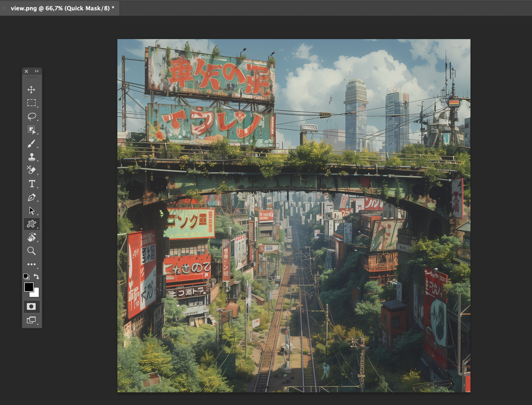The width and height of the screenshot is (532, 405).
Task: Change the screen mode
Action: pyautogui.click(x=32, y=320)
